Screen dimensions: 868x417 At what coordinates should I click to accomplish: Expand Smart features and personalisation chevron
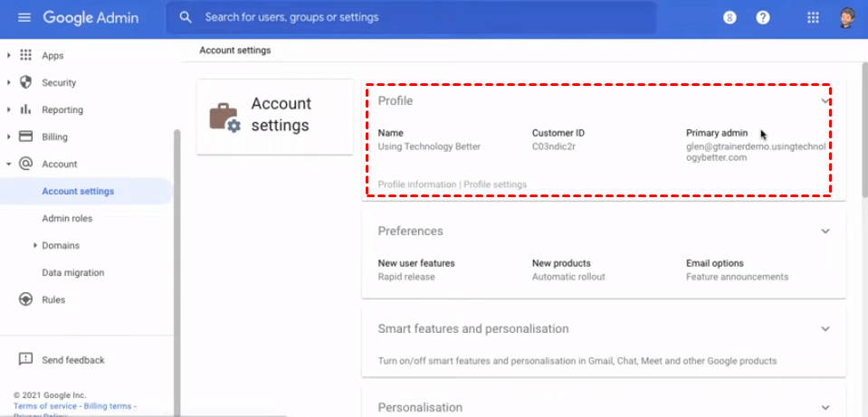tap(825, 329)
